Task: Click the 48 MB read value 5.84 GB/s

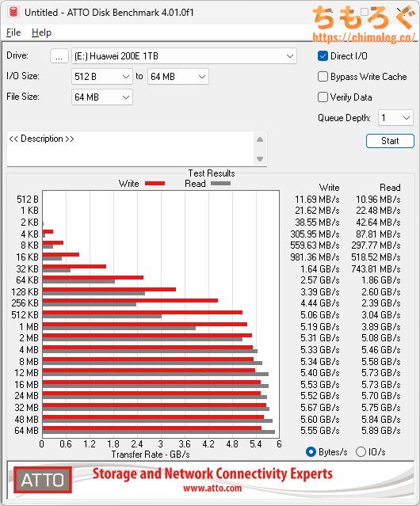Action: pyautogui.click(x=381, y=419)
